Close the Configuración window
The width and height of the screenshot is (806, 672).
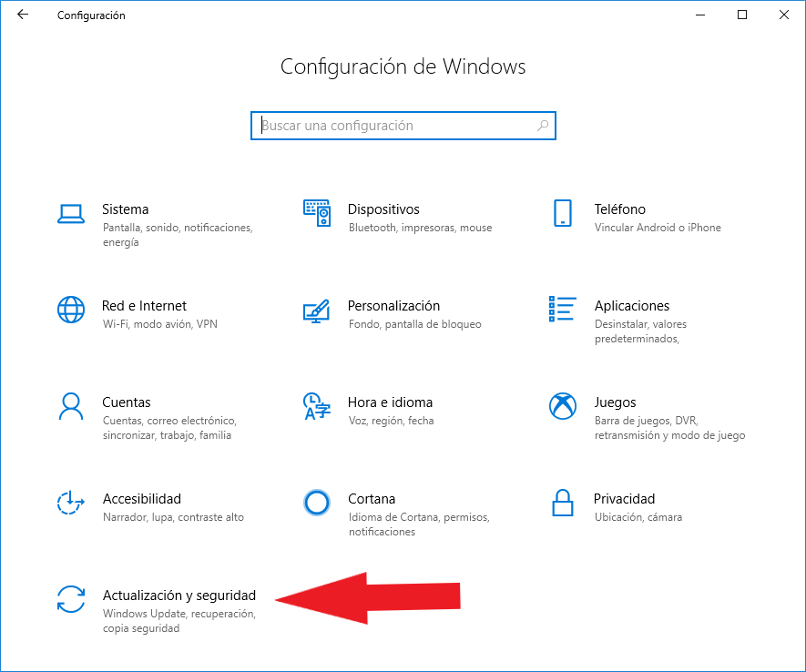point(784,15)
